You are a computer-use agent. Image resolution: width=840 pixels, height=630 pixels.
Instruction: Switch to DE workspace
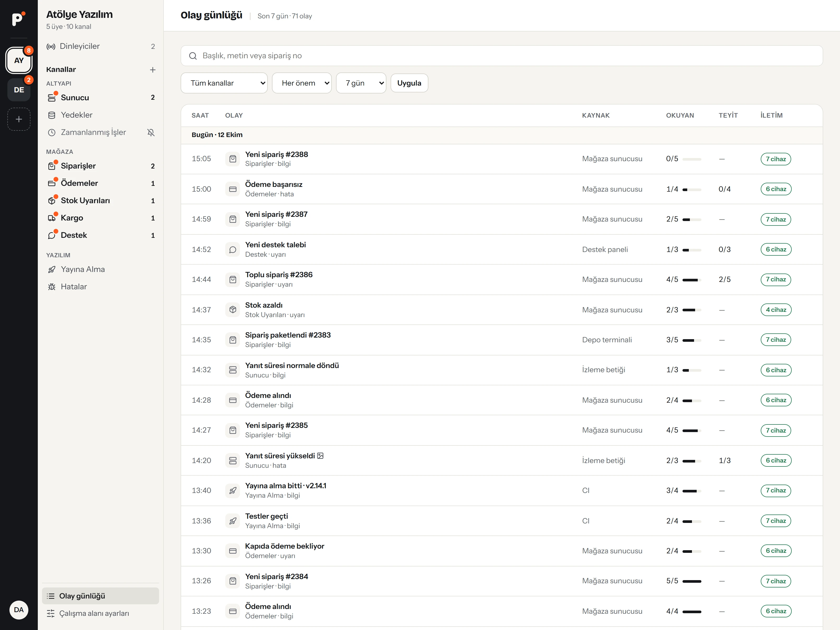(19, 90)
